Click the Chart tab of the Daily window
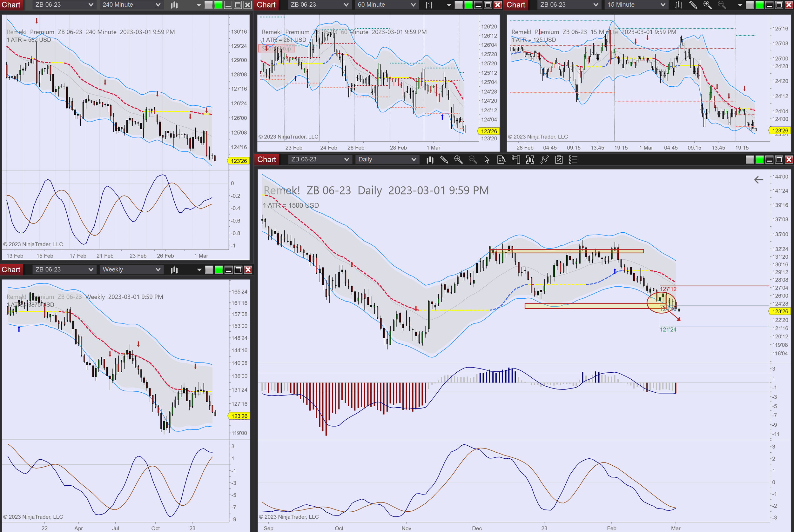This screenshot has height=532, width=794. click(266, 159)
